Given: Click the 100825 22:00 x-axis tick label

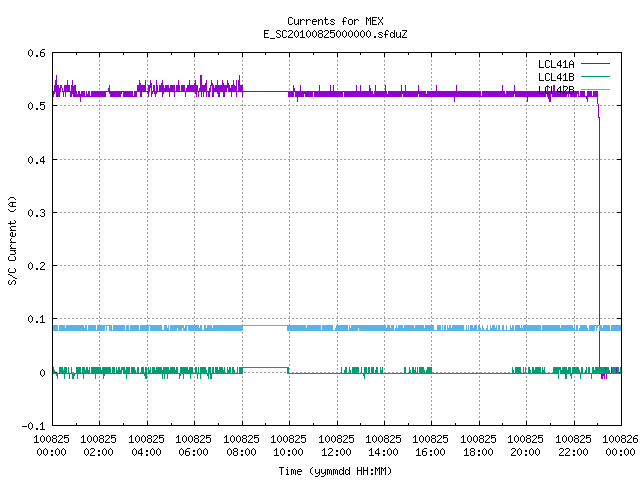Looking at the screenshot, I should pos(573,446).
